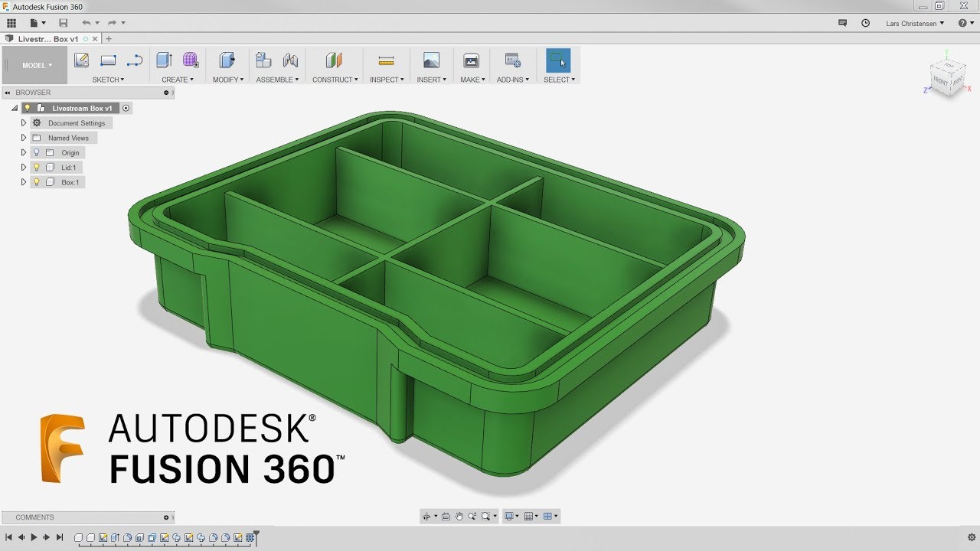The height and width of the screenshot is (551, 980).
Task: Click the timeline Play button
Action: coord(34,537)
